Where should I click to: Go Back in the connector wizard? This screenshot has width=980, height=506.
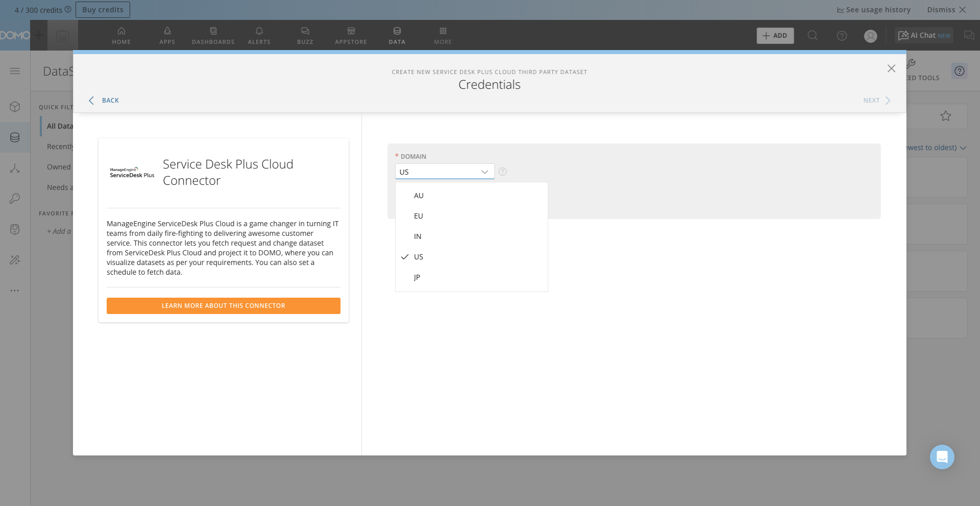(x=104, y=101)
